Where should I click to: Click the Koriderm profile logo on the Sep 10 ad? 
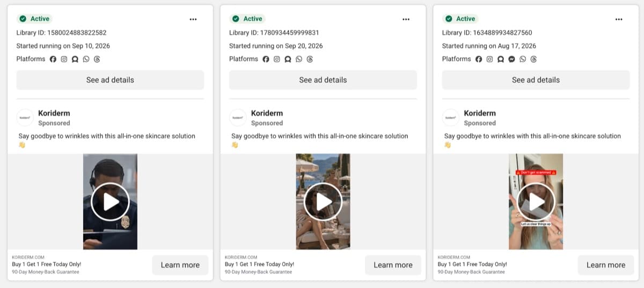point(25,117)
